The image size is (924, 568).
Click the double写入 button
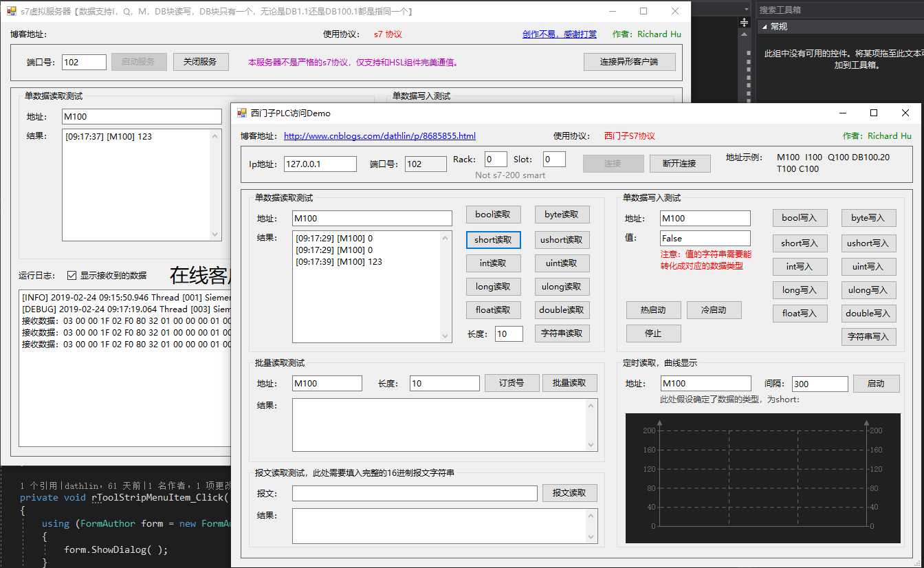click(868, 314)
